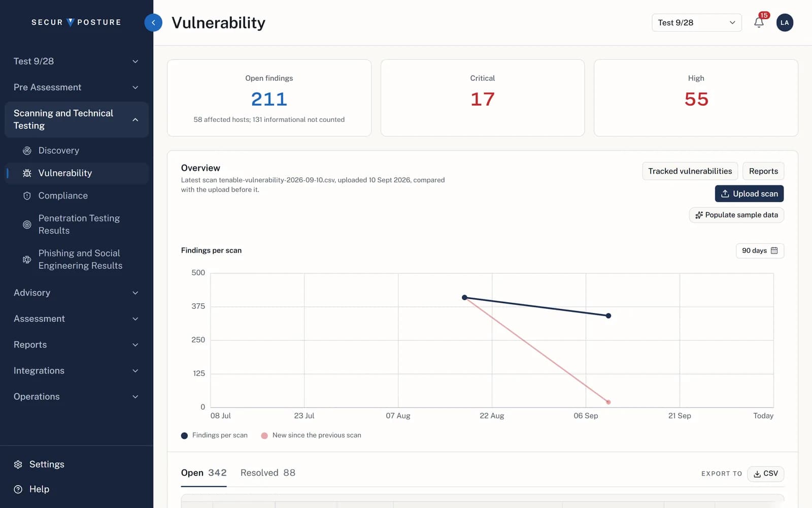Expand the Pre Assessment section
The height and width of the screenshot is (508, 812).
[76, 87]
